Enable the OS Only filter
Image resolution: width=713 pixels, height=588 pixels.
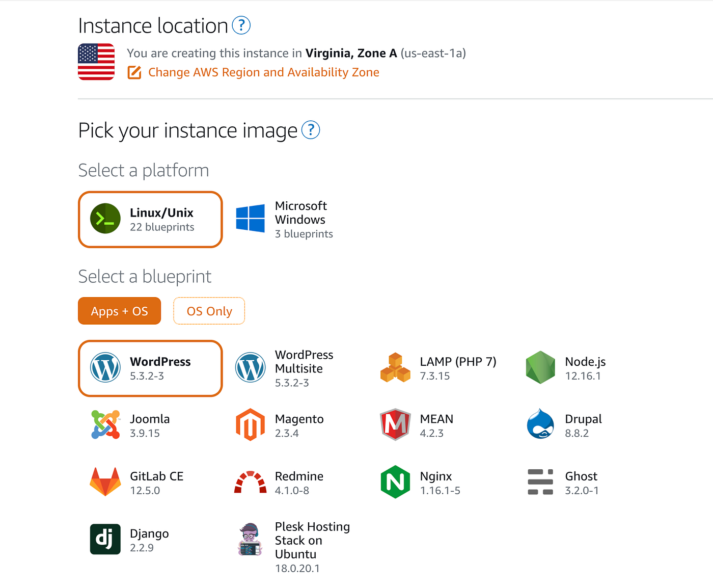point(209,311)
